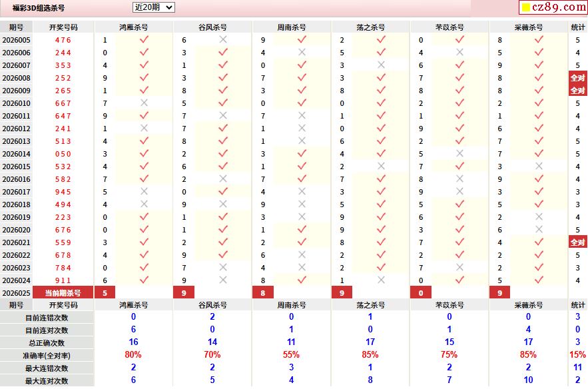The height and width of the screenshot is (389, 588).
Task: Click the 目前连对次数 row label
Action: coord(47,330)
